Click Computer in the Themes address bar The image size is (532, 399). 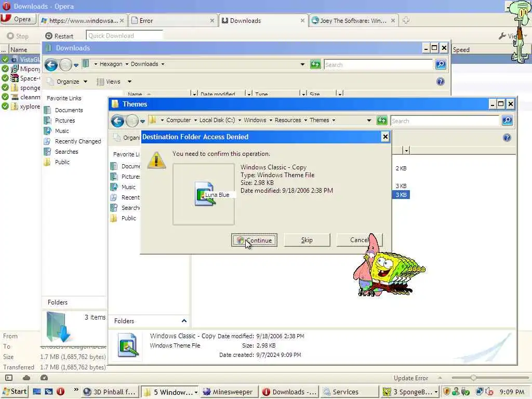[179, 120]
